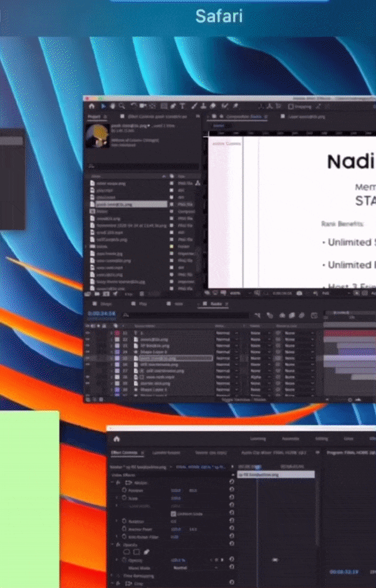The image size is (376, 588).
Task: Select the Puppet Pin tool in After Effects
Action: tap(236, 106)
